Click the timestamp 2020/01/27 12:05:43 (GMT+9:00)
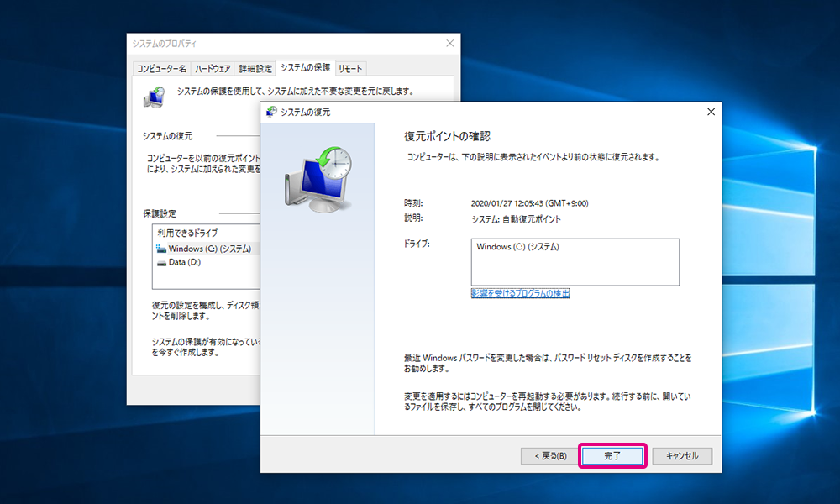This screenshot has height=504, width=840. tap(529, 203)
